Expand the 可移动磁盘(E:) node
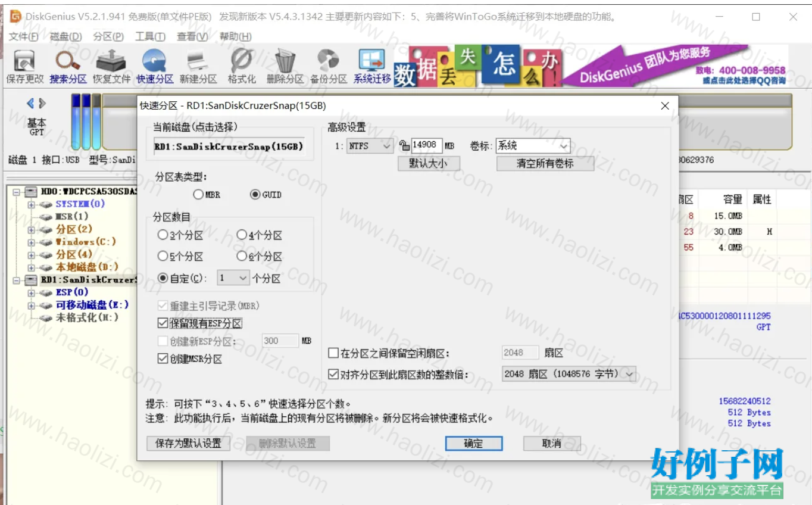The image size is (812, 505). [x=31, y=305]
